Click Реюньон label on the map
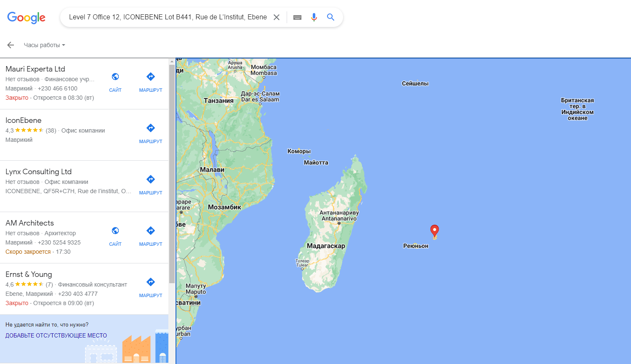The height and width of the screenshot is (364, 631). click(x=416, y=246)
